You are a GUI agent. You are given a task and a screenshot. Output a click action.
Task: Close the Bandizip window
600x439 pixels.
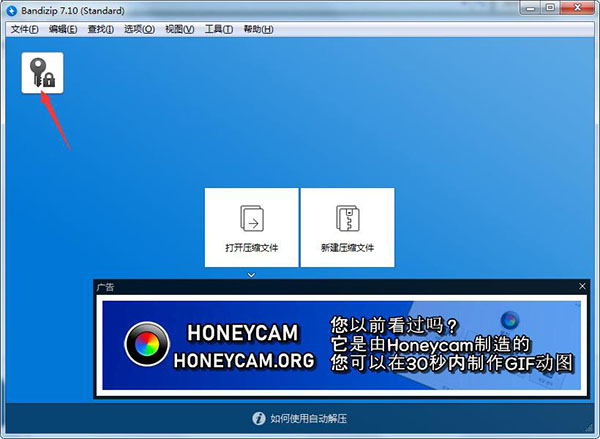[x=578, y=8]
